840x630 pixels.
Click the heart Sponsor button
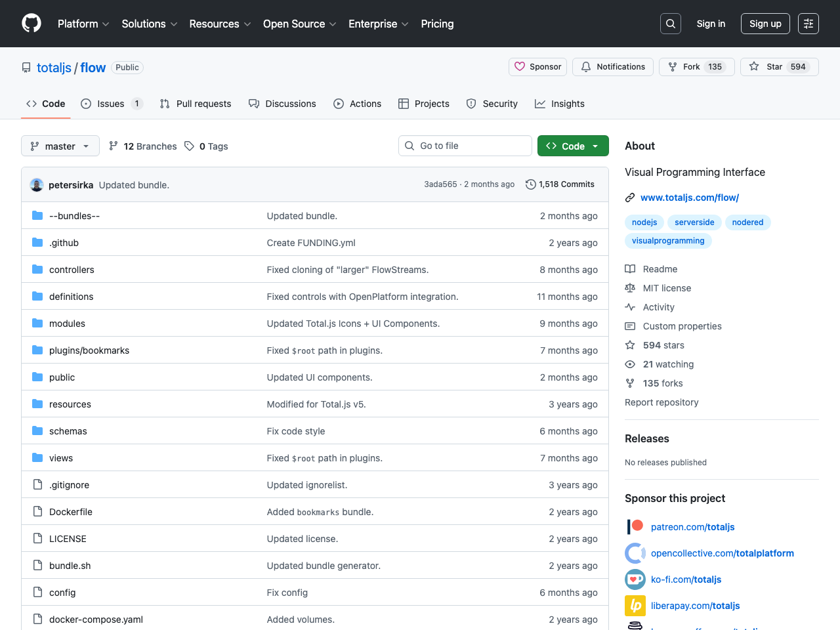(537, 67)
